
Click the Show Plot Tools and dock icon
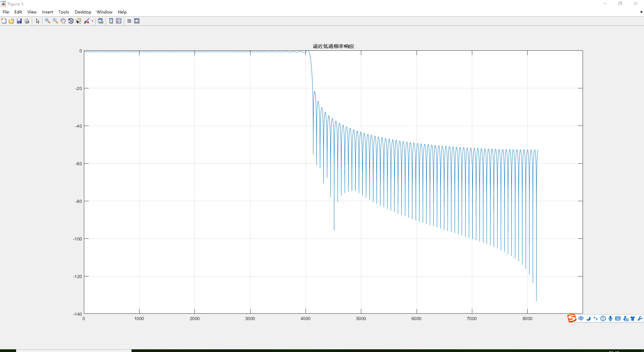137,21
